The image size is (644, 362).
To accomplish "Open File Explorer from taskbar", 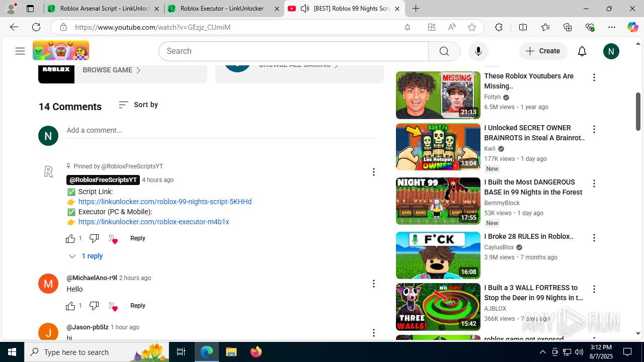I will 231,352.
